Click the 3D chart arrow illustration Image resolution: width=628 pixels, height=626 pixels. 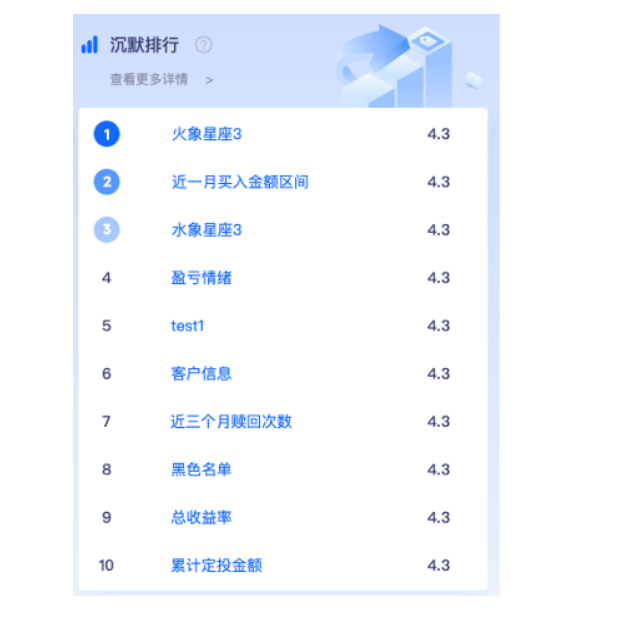point(409,66)
